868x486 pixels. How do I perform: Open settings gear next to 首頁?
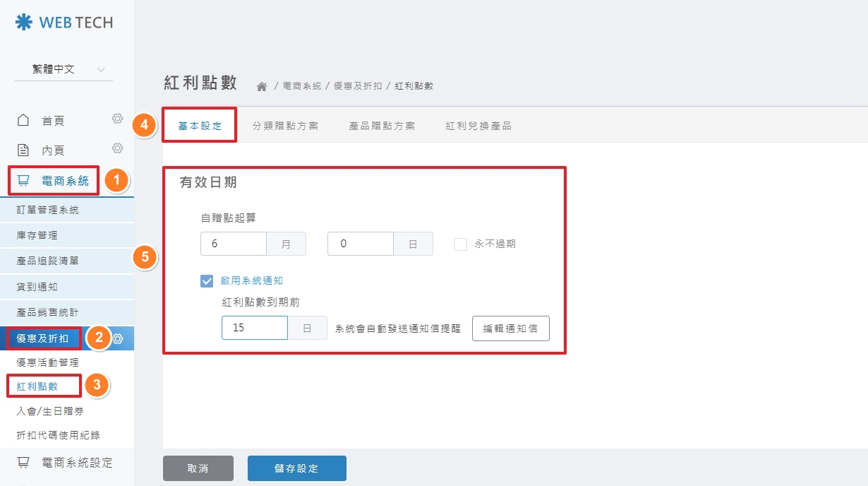coord(118,120)
